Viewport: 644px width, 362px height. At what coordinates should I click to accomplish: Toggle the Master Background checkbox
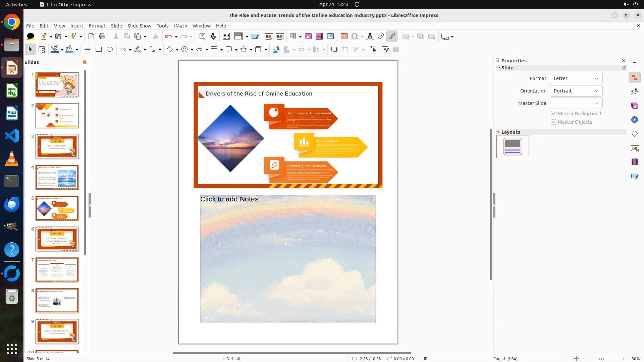[x=554, y=114]
